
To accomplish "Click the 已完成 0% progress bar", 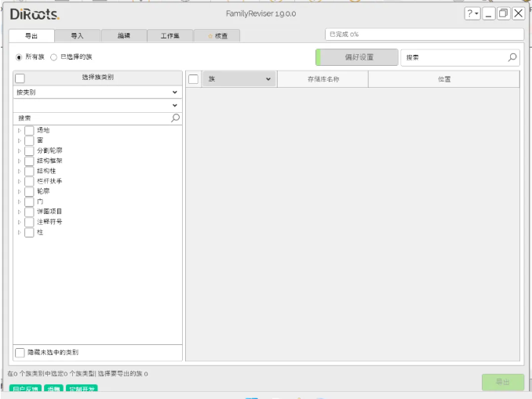I will (x=425, y=34).
